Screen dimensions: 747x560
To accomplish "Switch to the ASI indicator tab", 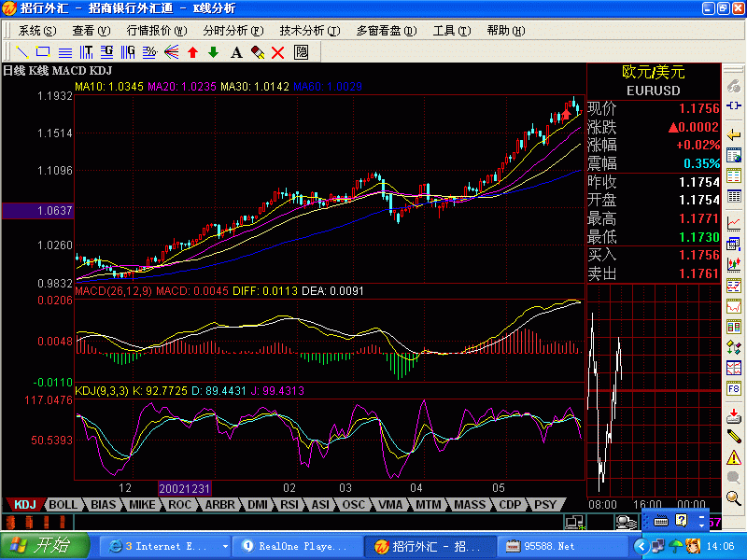I will 320,505.
